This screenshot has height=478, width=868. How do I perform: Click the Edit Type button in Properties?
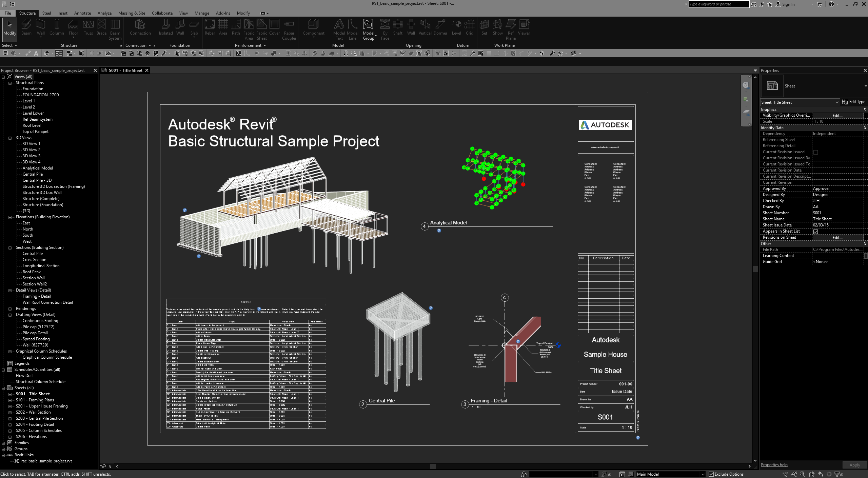click(x=854, y=101)
